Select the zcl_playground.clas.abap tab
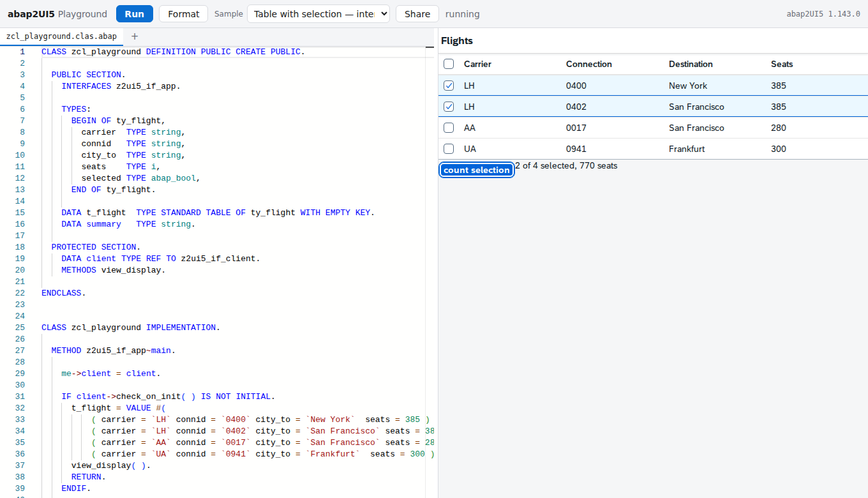The height and width of the screenshot is (498, 868). click(61, 36)
